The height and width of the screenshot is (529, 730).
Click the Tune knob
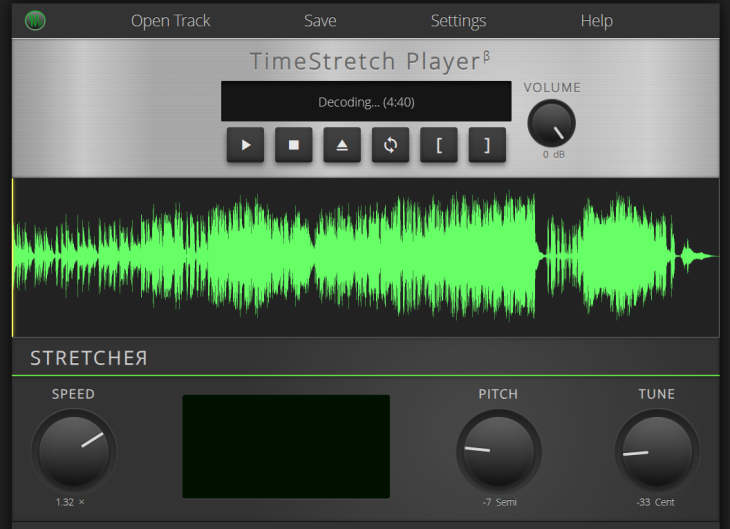click(x=656, y=449)
